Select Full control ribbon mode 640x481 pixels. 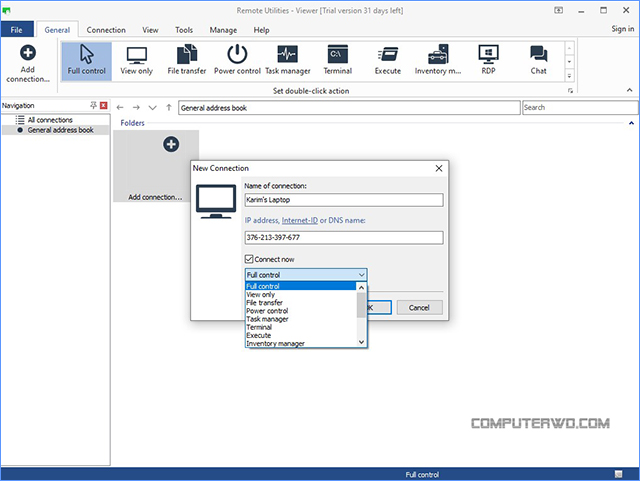(x=87, y=61)
